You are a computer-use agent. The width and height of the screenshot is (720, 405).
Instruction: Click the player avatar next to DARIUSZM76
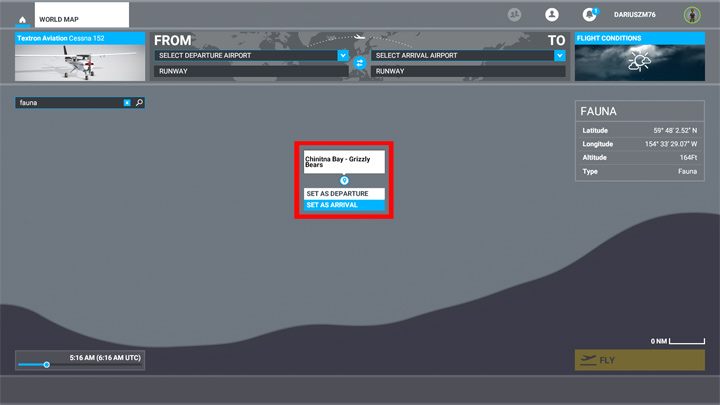pos(691,15)
